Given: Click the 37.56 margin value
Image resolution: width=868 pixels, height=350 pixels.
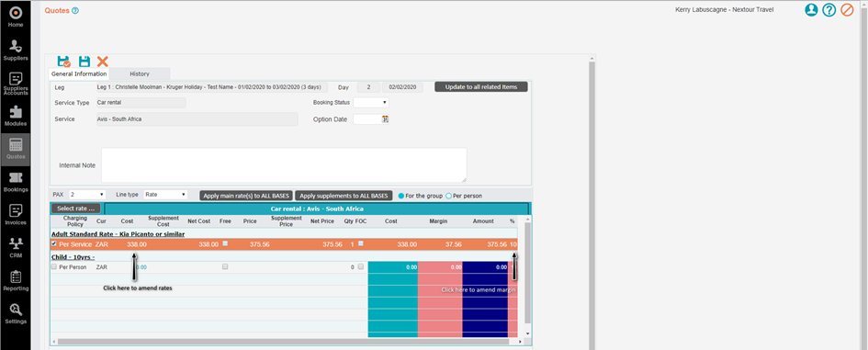Looking at the screenshot, I should (x=453, y=244).
